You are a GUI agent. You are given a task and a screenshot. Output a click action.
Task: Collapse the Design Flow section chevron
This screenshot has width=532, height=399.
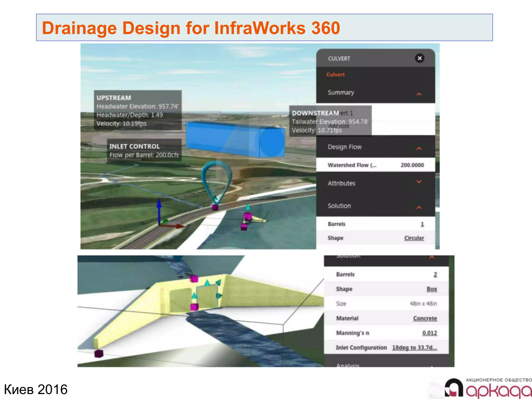pos(419,148)
